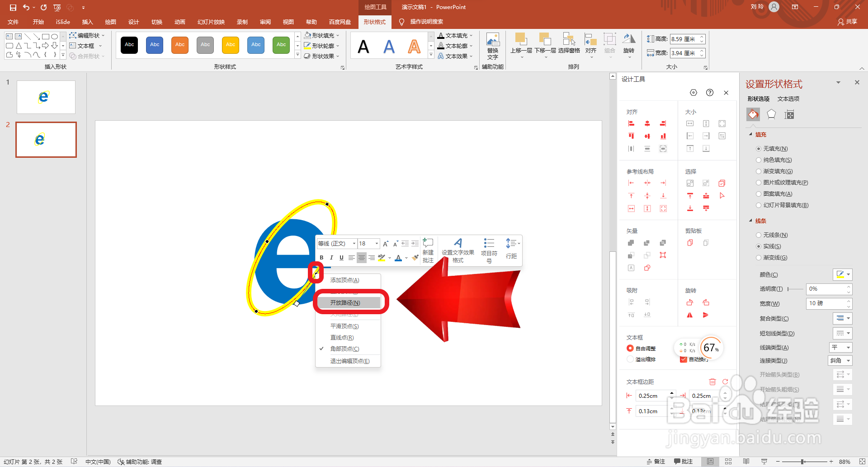Open the 形状效果 shape effects dropdown
868x467 pixels.
point(321,56)
